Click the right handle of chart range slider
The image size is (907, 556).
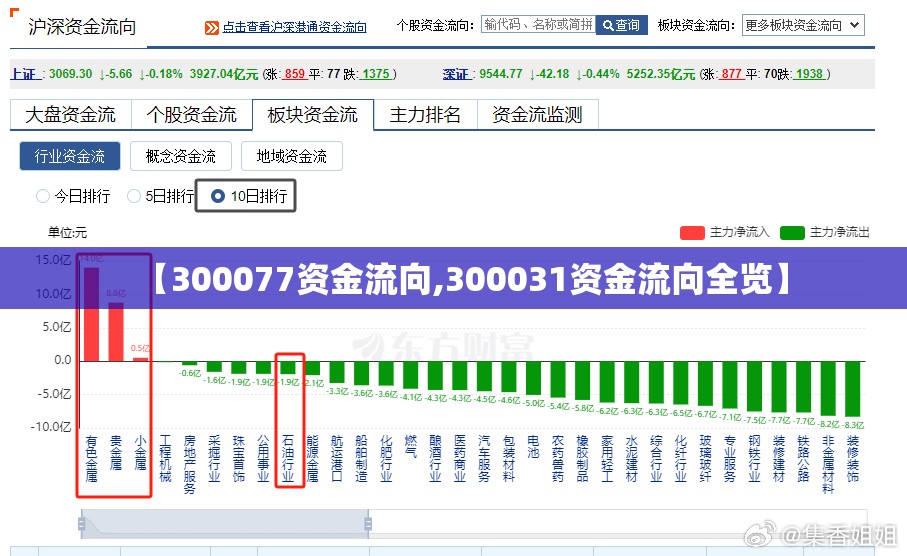click(x=368, y=524)
